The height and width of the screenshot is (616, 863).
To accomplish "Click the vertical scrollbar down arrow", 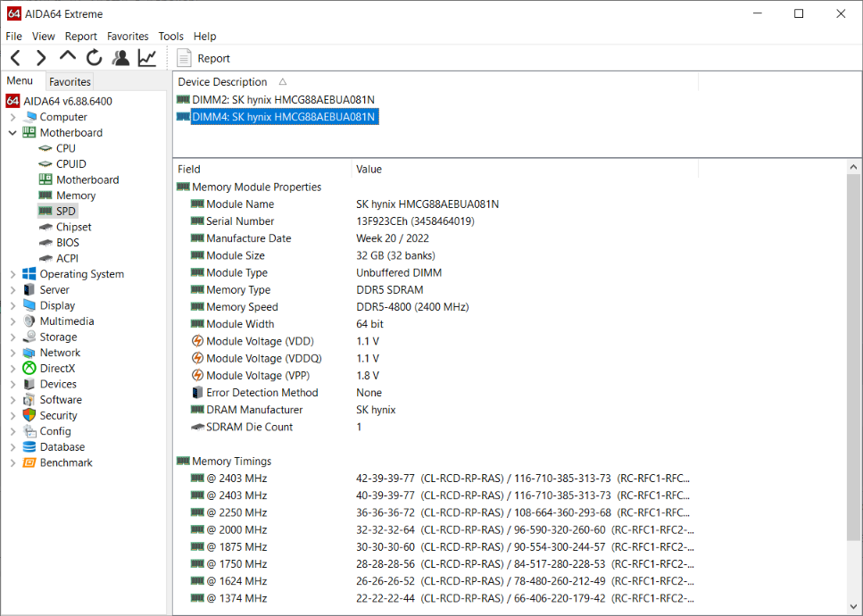I will [853, 607].
